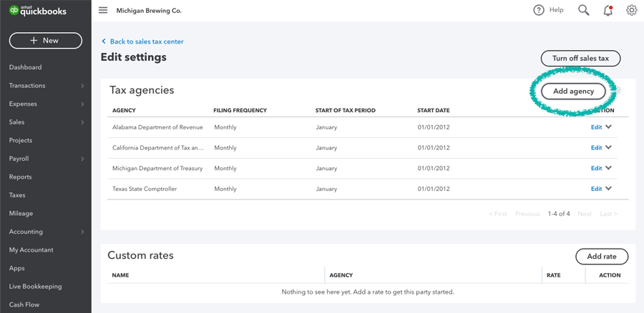
Task: Open the hamburger navigation menu icon
Action: pyautogui.click(x=103, y=11)
